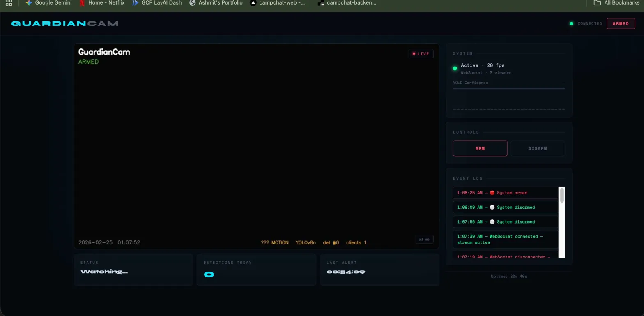Click the red LIVE indicator on the feed
644x316 pixels.
pyautogui.click(x=421, y=54)
